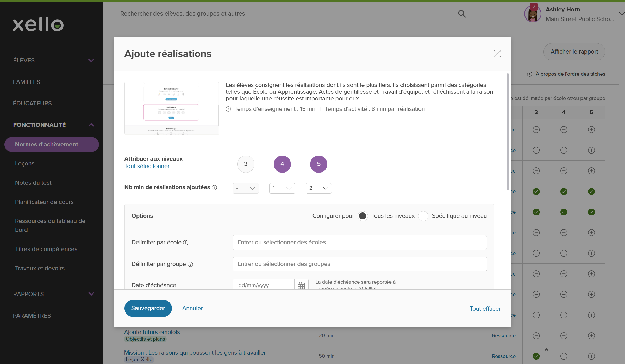
Task: Click info icon beside Délimiter par école
Action: pos(186,243)
